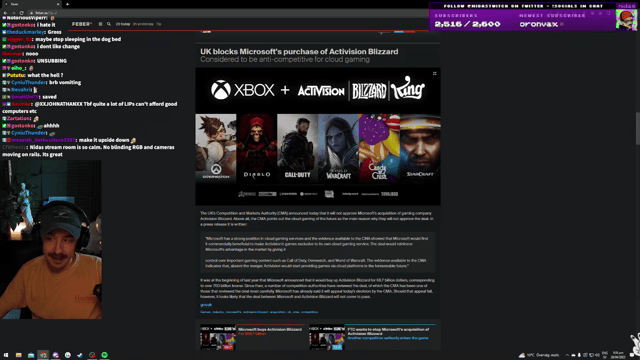
Task: Open related article 'Microsoft buys Activision Blizzard'
Action: pyautogui.click(x=270, y=329)
